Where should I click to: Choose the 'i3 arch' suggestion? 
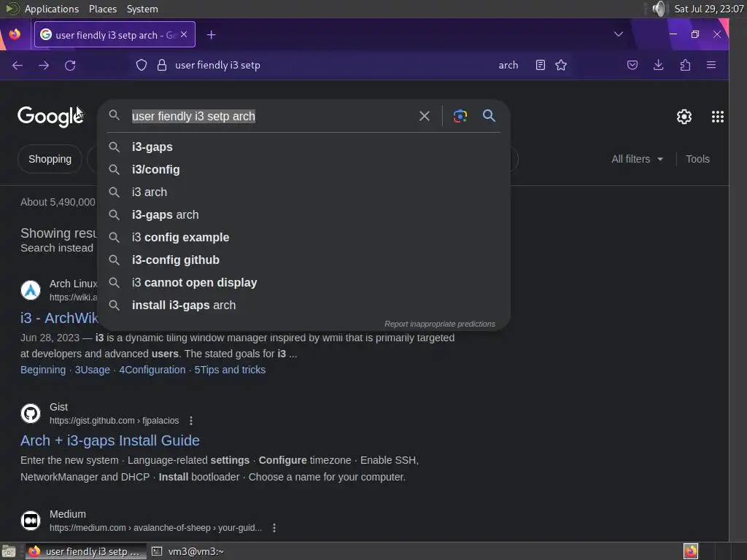click(x=303, y=192)
